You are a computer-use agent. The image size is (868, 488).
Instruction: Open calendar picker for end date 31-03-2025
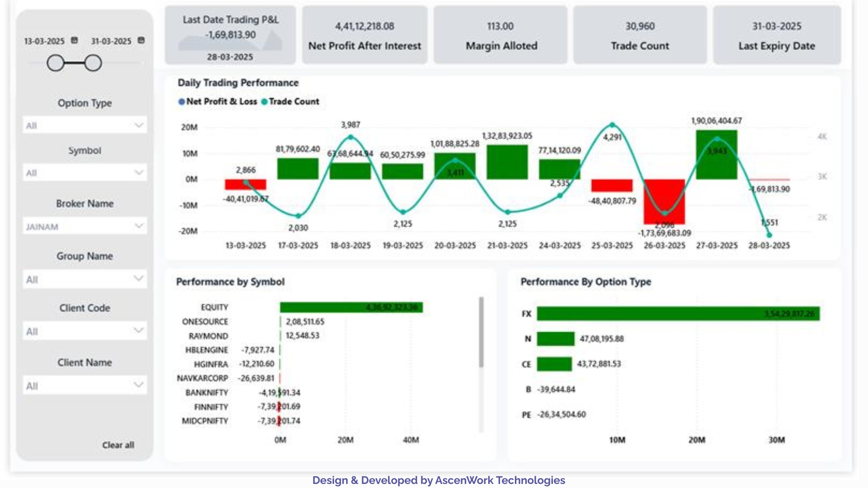point(141,40)
